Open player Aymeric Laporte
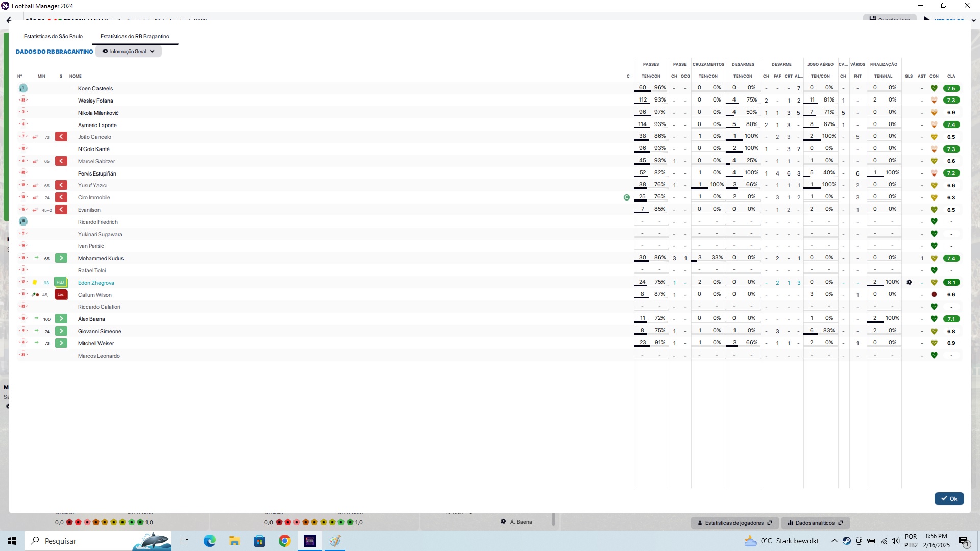Image resolution: width=980 pixels, height=551 pixels. [97, 125]
